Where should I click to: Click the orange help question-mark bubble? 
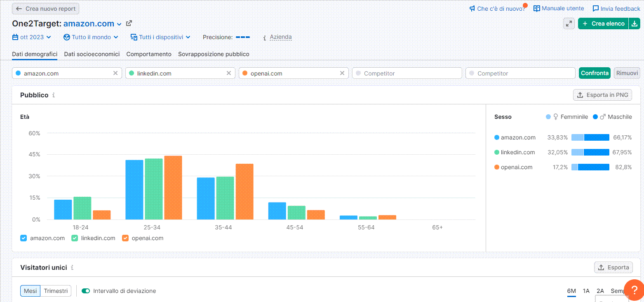(634, 290)
